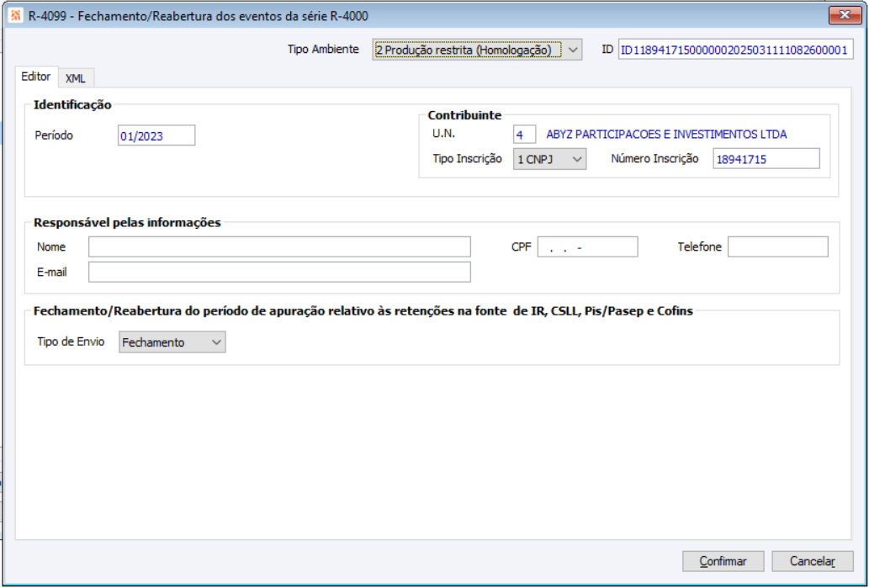
Task: Click the Nome input field
Action: [279, 246]
